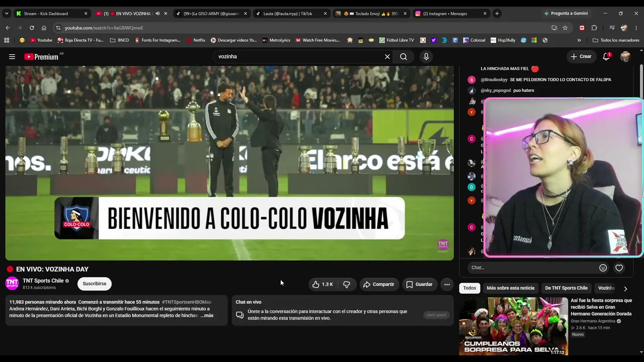Mute the audio on the EN VIVO tab
The height and width of the screenshot is (362, 644).
click(157, 14)
